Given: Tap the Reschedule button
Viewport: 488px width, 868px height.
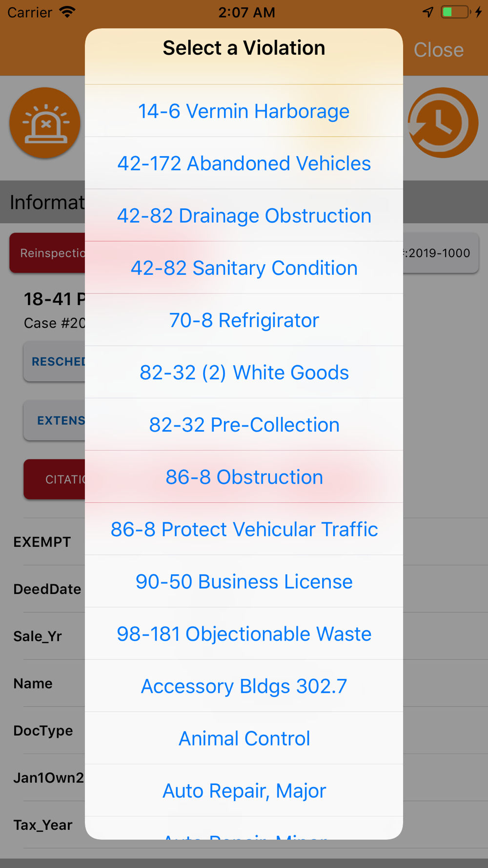Looking at the screenshot, I should click(55, 362).
